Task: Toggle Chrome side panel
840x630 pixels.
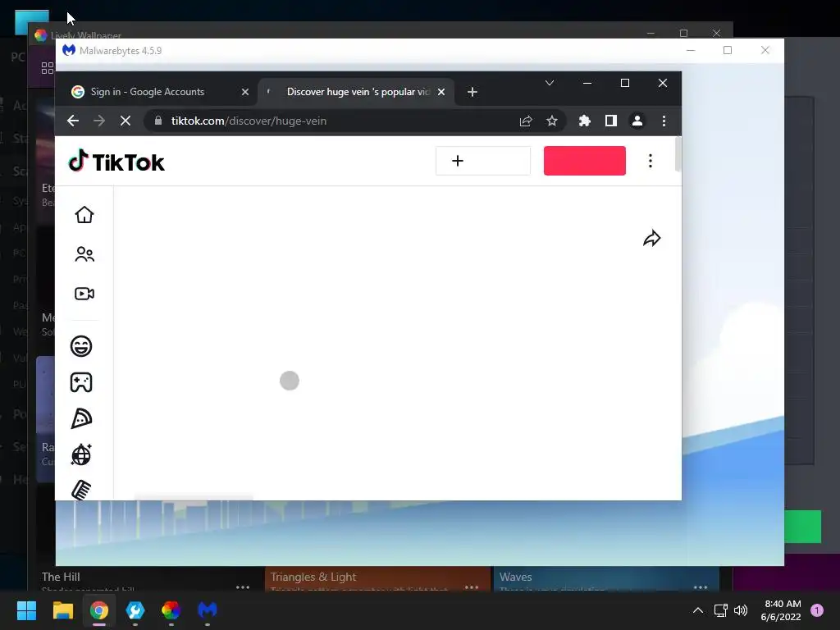Action: click(610, 121)
